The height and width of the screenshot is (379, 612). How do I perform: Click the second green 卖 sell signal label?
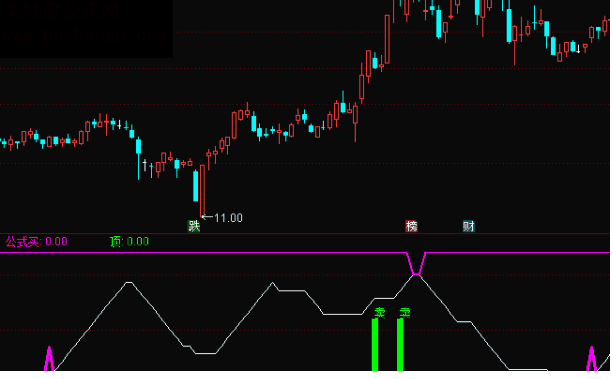pyautogui.click(x=405, y=313)
